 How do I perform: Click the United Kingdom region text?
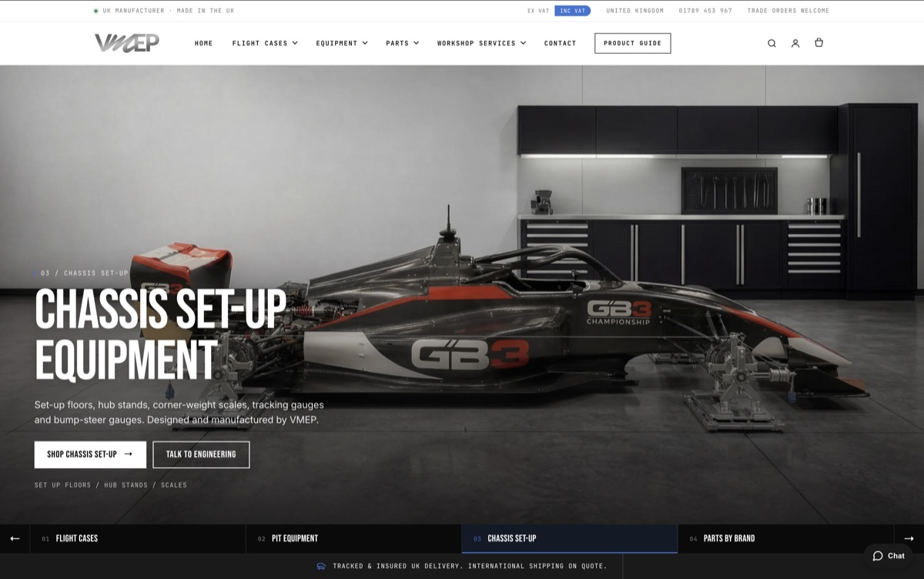click(x=634, y=11)
